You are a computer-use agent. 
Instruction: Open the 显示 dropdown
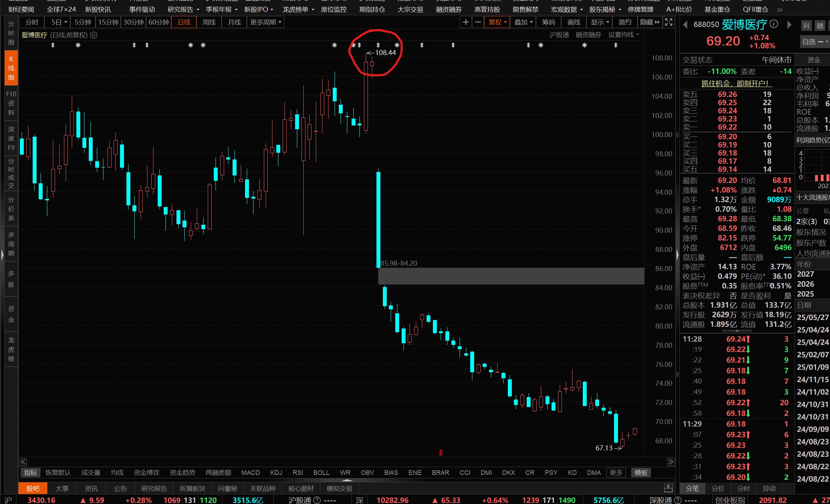(x=600, y=22)
